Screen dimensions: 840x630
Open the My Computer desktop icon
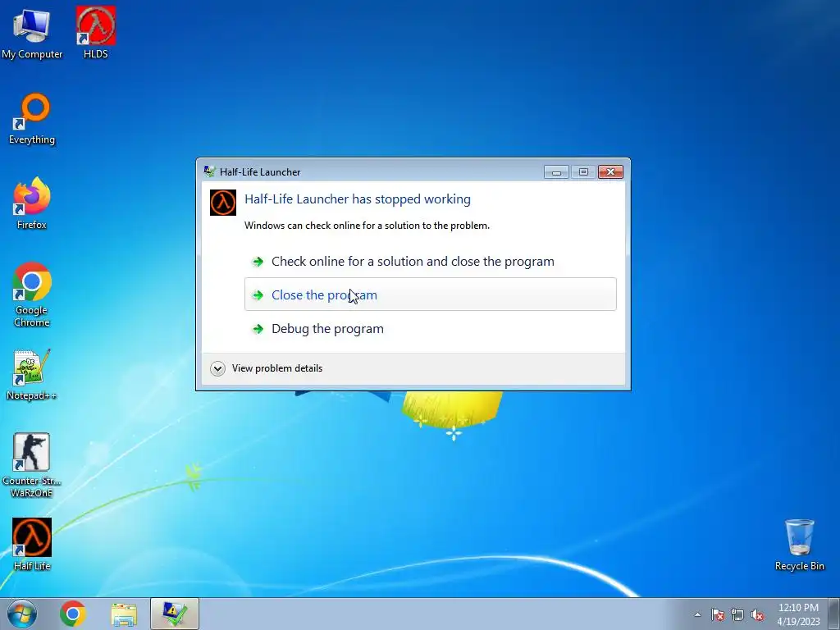coord(32,33)
